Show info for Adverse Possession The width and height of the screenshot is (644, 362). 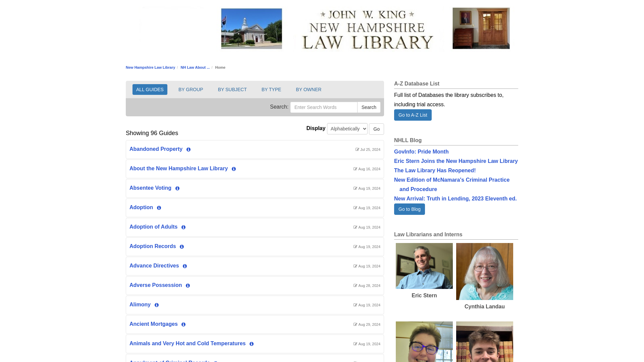(188, 286)
